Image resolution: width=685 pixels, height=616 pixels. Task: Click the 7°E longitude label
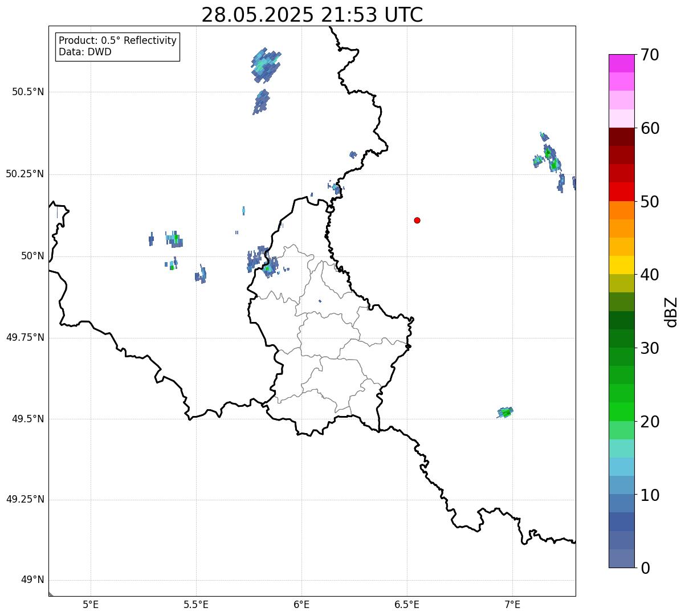click(512, 605)
